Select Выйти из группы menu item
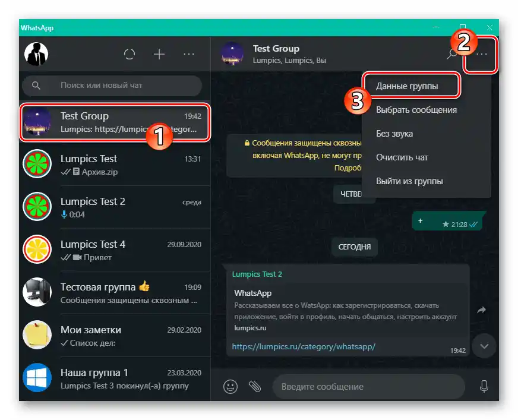The height and width of the screenshot is (420, 518). 426,181
